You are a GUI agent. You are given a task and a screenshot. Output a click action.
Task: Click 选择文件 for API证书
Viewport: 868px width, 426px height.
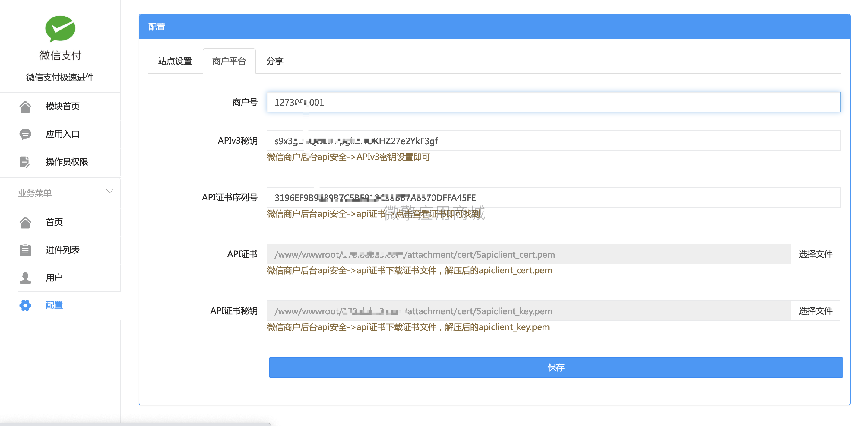(815, 254)
